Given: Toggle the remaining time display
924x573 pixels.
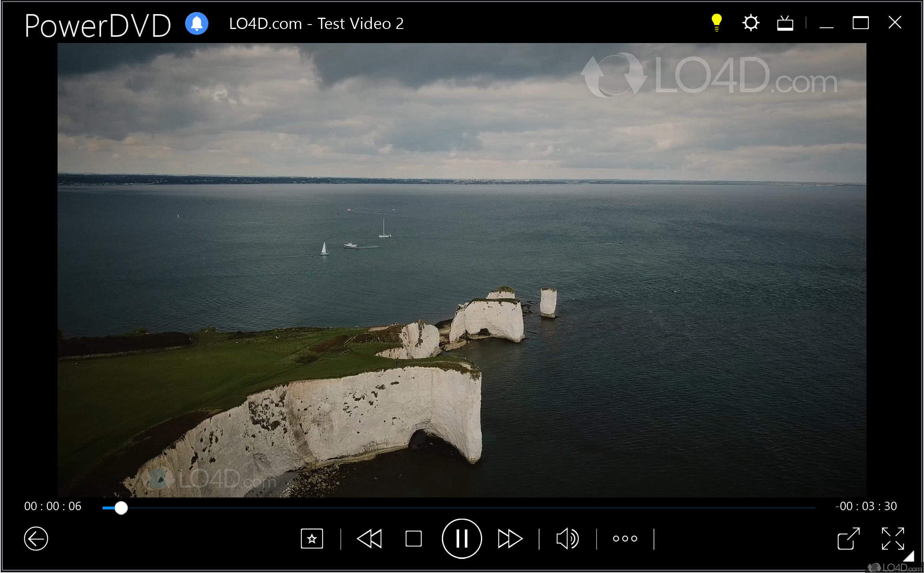Looking at the screenshot, I should (x=866, y=506).
